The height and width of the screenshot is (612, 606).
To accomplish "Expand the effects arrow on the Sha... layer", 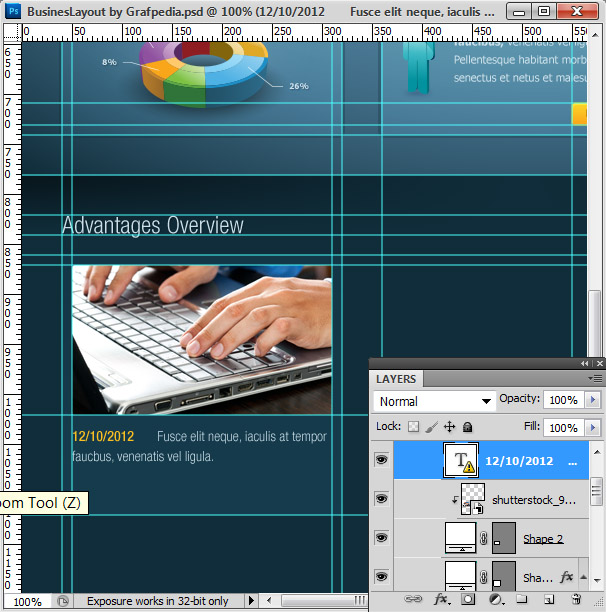I will tap(583, 577).
